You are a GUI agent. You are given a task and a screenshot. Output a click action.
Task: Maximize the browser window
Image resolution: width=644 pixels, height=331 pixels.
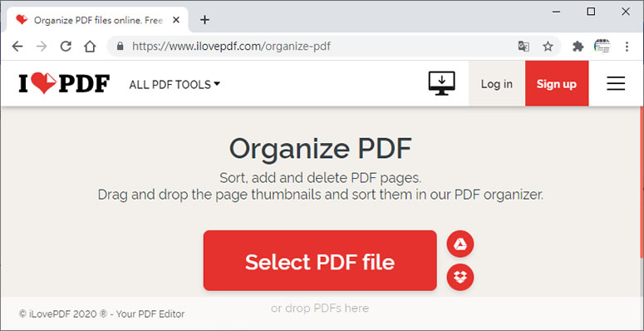click(x=591, y=12)
